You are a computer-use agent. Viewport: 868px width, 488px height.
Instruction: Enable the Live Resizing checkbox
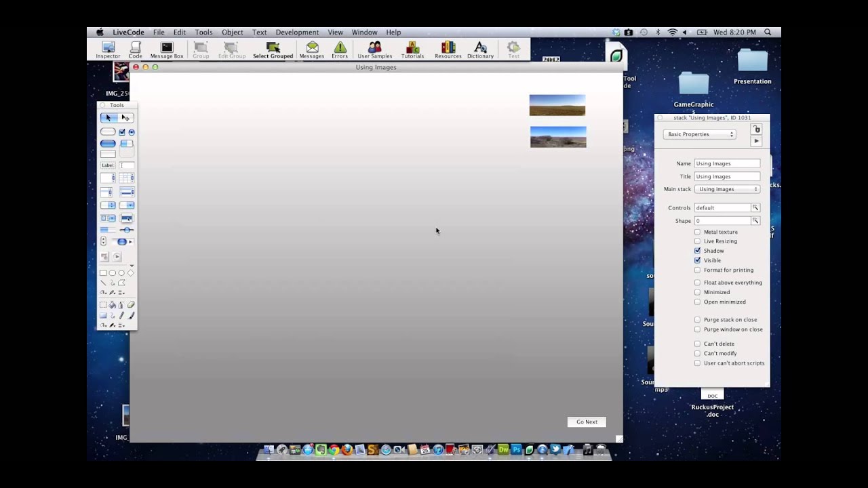(697, 241)
